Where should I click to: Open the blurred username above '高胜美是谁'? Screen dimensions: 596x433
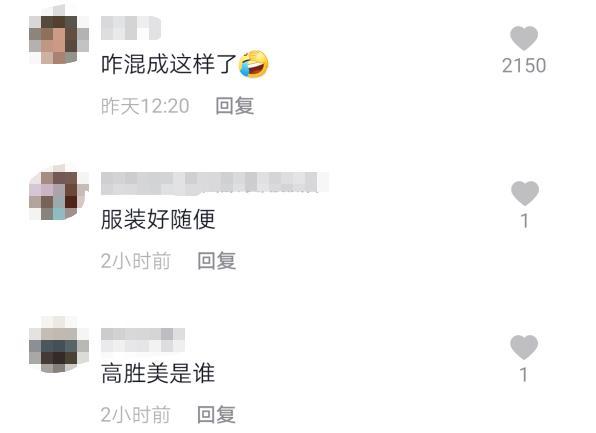143,339
